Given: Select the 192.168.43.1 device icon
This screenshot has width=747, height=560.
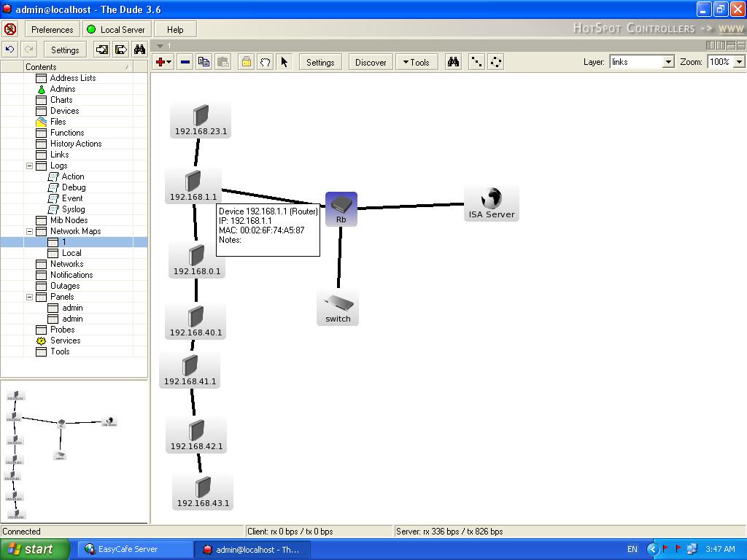Looking at the screenshot, I should [x=203, y=492].
